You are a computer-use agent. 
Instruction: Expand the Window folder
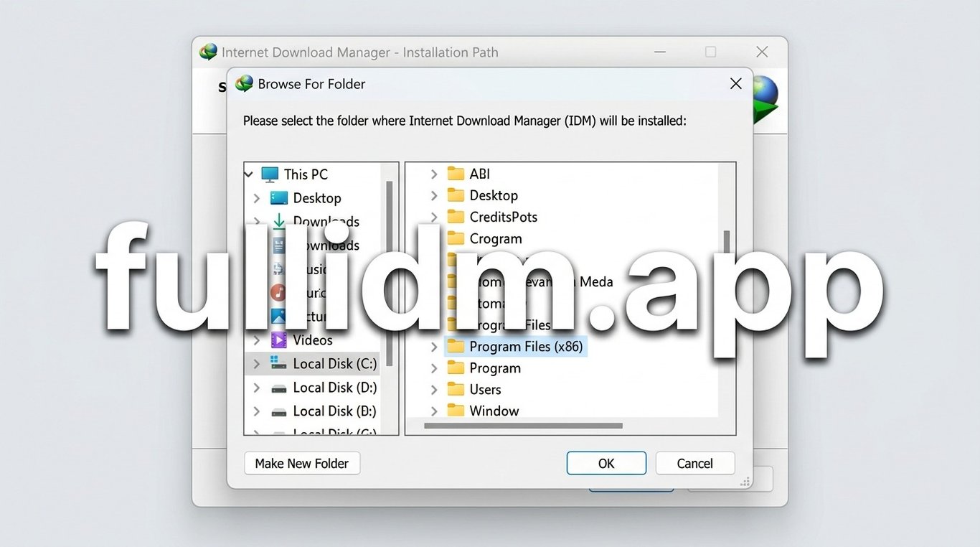coord(434,411)
